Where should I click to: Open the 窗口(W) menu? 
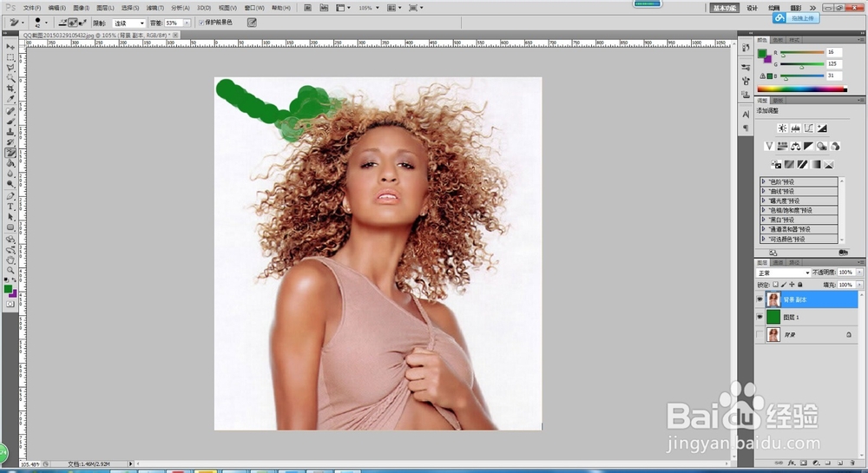pyautogui.click(x=254, y=8)
